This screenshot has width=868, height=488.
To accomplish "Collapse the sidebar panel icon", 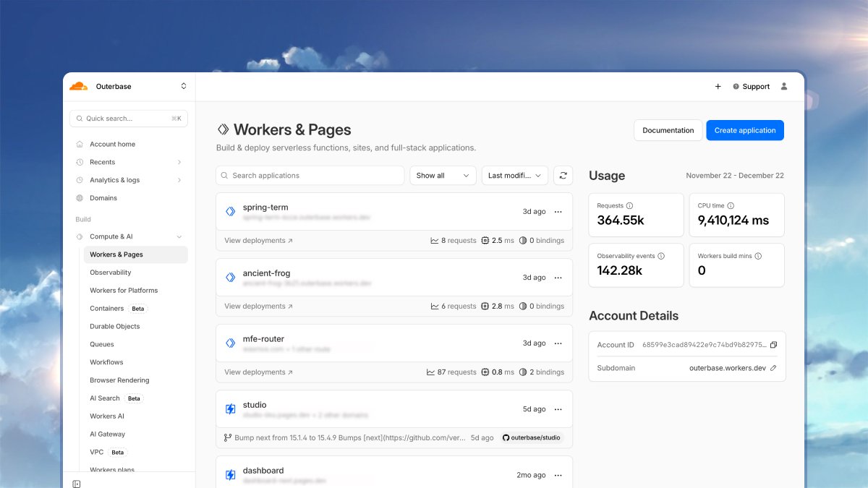I will (76, 484).
